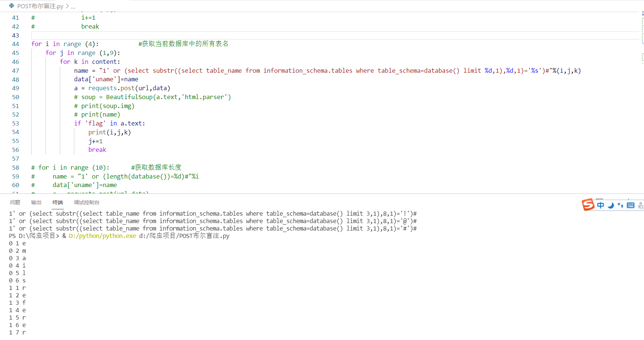Click line number 57 in the gutter

point(16,159)
